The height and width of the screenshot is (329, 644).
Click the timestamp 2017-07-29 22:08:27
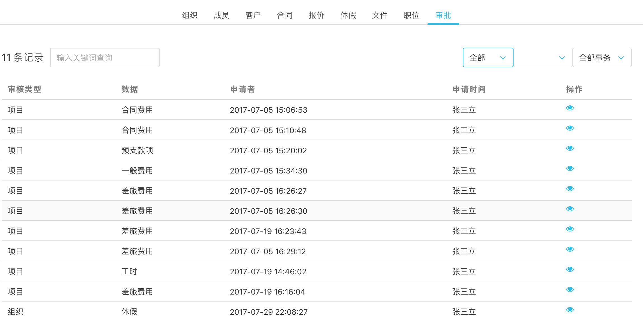pos(269,312)
